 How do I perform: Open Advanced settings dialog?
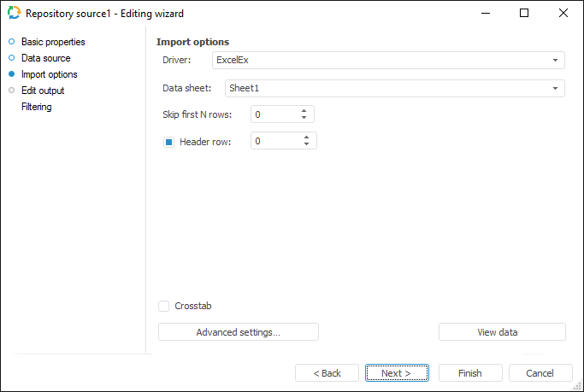[238, 332]
